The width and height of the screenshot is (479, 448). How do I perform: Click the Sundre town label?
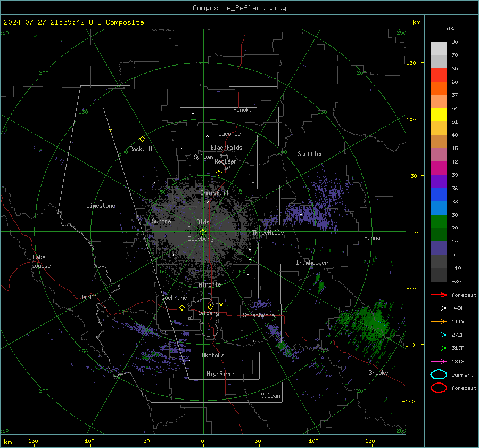point(161,221)
